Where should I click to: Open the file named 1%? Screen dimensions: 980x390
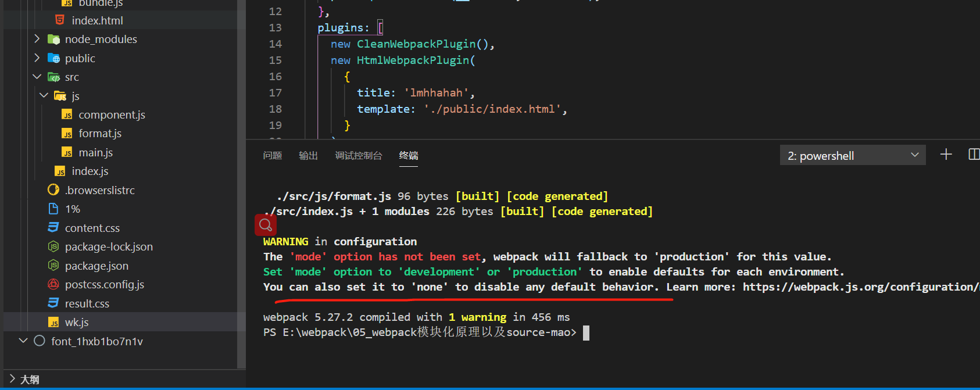(73, 209)
